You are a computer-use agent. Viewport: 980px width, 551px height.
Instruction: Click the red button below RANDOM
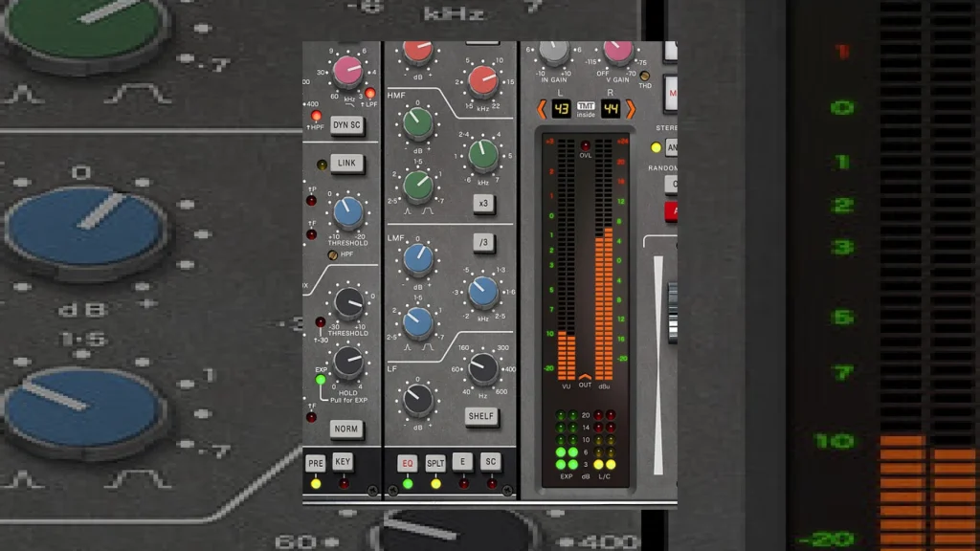(x=671, y=211)
